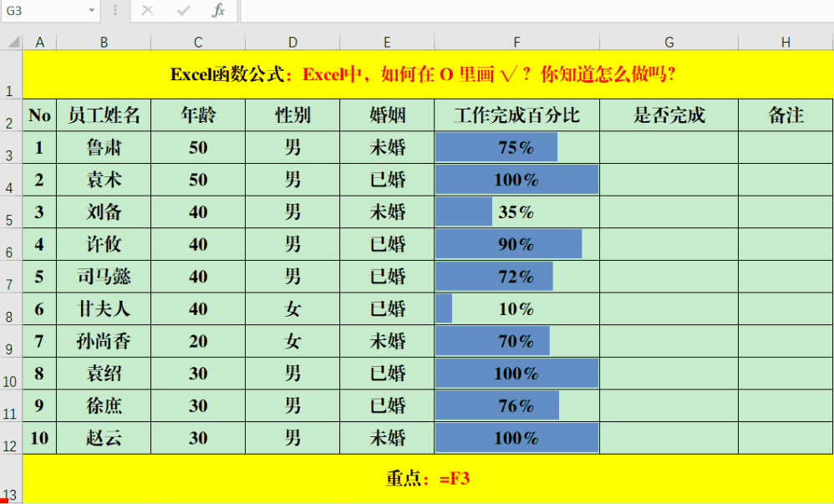Click the 性别 header cell
Image resolution: width=834 pixels, height=504 pixels.
(292, 115)
